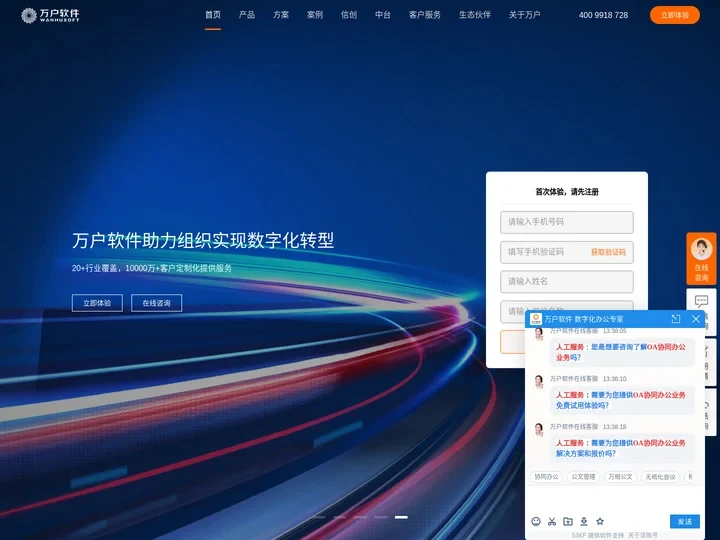Open the 信创 nav menu item

349,15
